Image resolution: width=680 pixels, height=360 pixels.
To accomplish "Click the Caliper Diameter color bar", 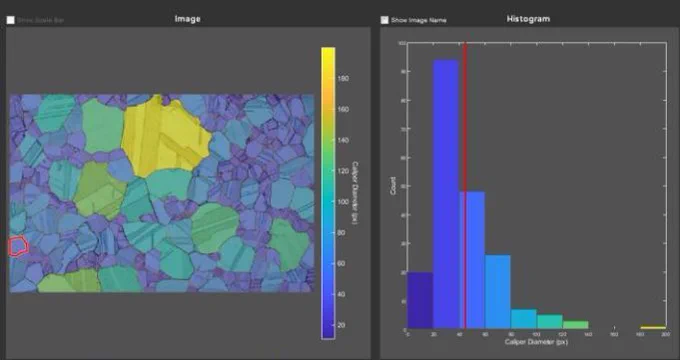I will tap(328, 193).
